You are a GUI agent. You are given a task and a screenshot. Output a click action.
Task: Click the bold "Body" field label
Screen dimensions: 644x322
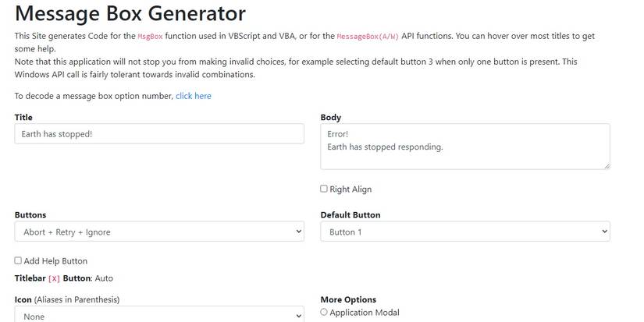point(331,118)
